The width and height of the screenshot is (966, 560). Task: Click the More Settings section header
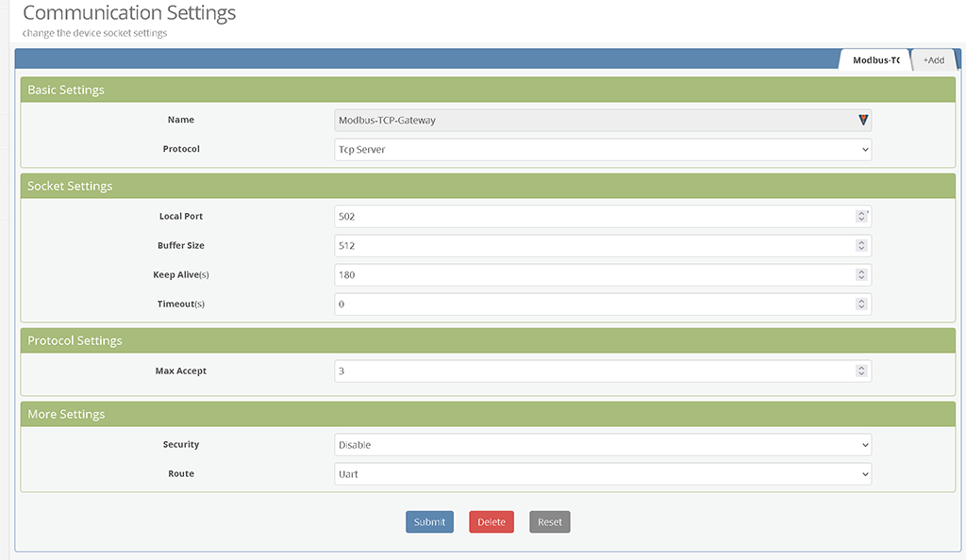pyautogui.click(x=488, y=414)
